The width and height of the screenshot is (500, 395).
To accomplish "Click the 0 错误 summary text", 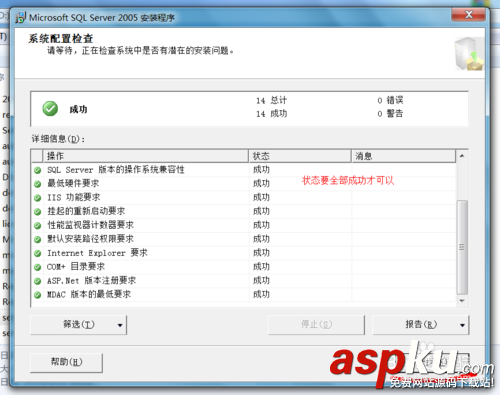I will pos(390,100).
